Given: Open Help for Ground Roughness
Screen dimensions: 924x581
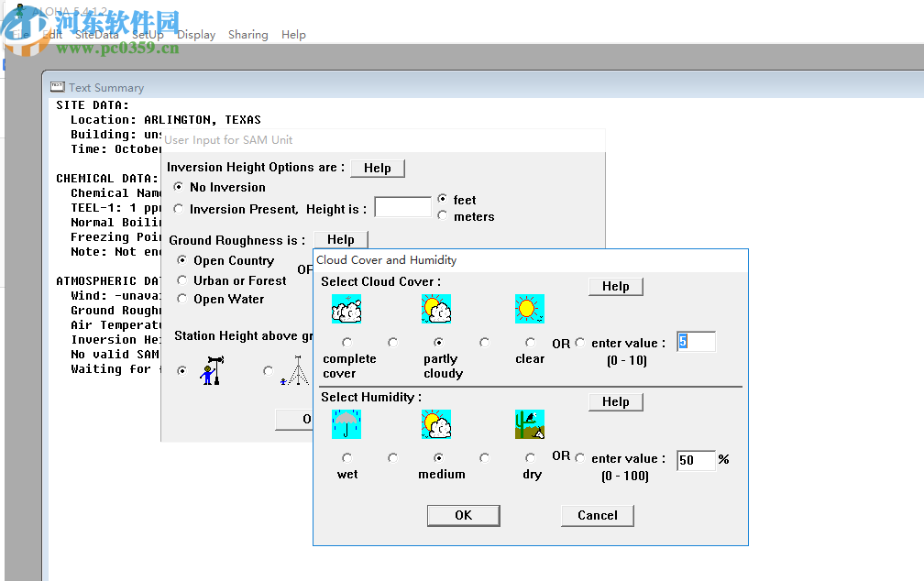Looking at the screenshot, I should pyautogui.click(x=341, y=239).
